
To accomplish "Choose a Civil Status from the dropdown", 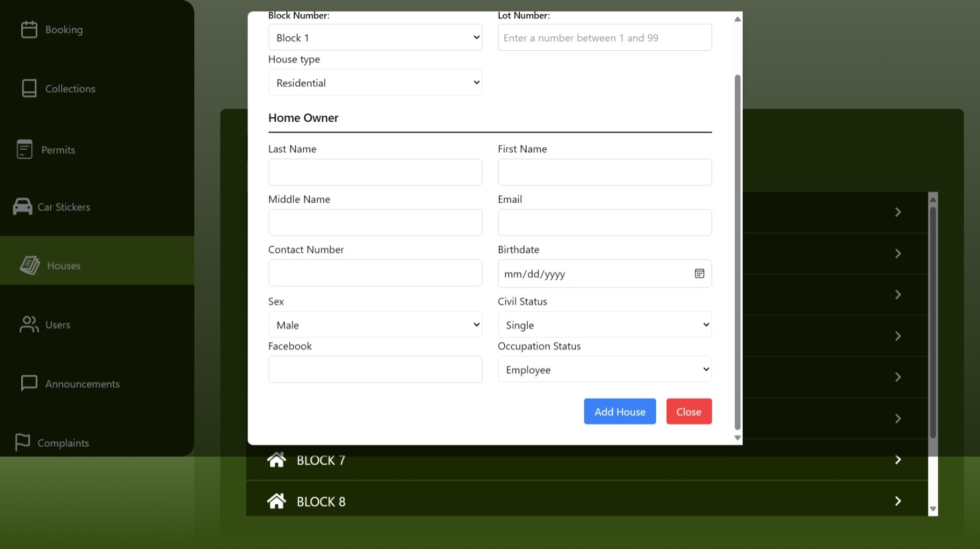I will point(604,325).
